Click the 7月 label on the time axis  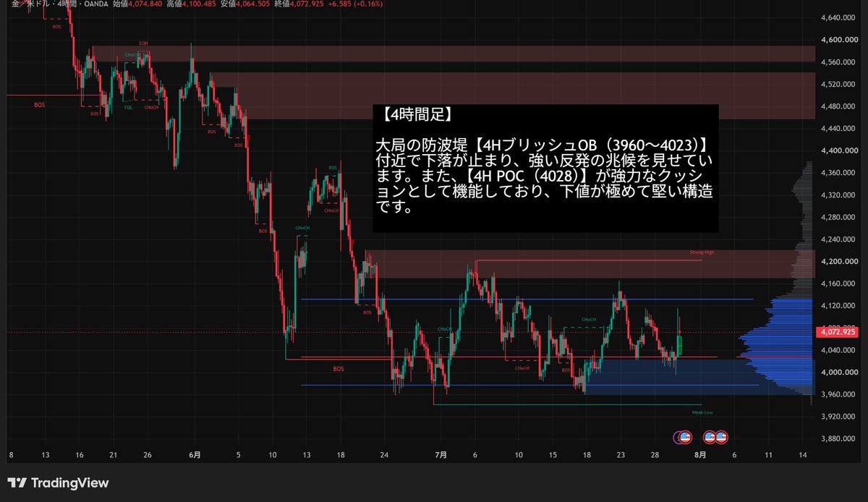click(441, 455)
